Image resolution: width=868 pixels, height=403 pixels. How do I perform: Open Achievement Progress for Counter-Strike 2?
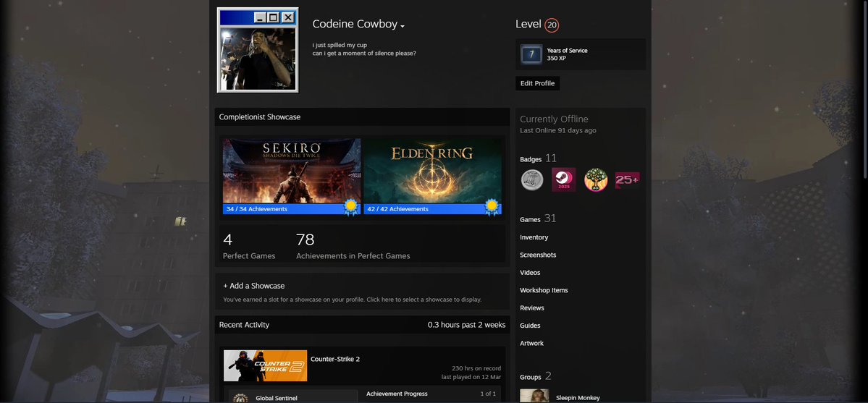pyautogui.click(x=397, y=394)
